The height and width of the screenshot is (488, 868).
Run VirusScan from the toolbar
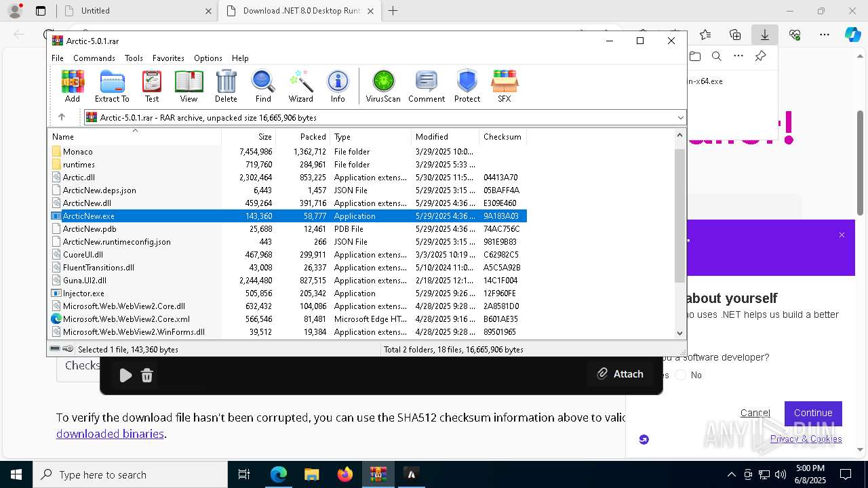coord(383,86)
